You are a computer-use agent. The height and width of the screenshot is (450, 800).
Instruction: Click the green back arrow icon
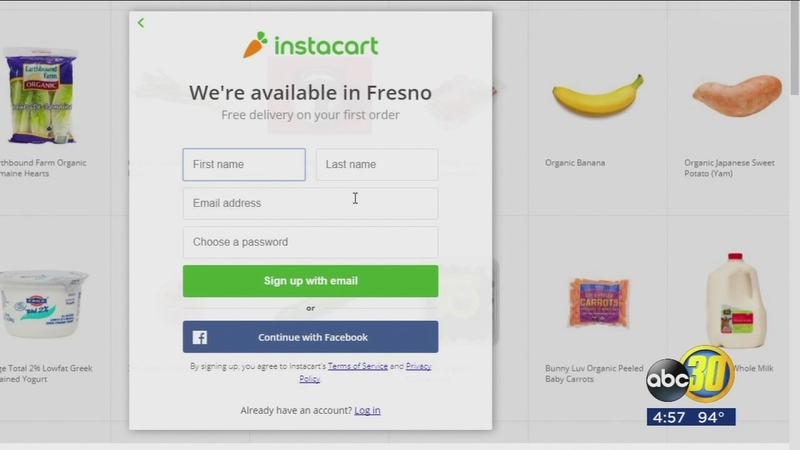(141, 22)
